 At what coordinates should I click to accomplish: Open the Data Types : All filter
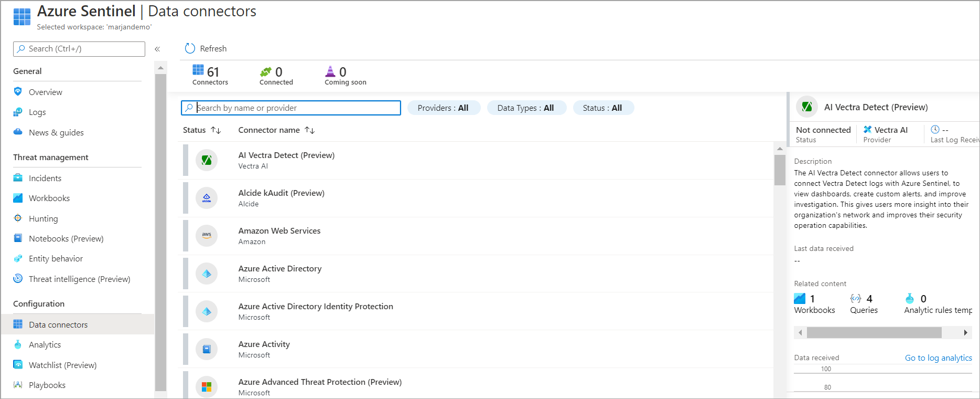click(526, 108)
